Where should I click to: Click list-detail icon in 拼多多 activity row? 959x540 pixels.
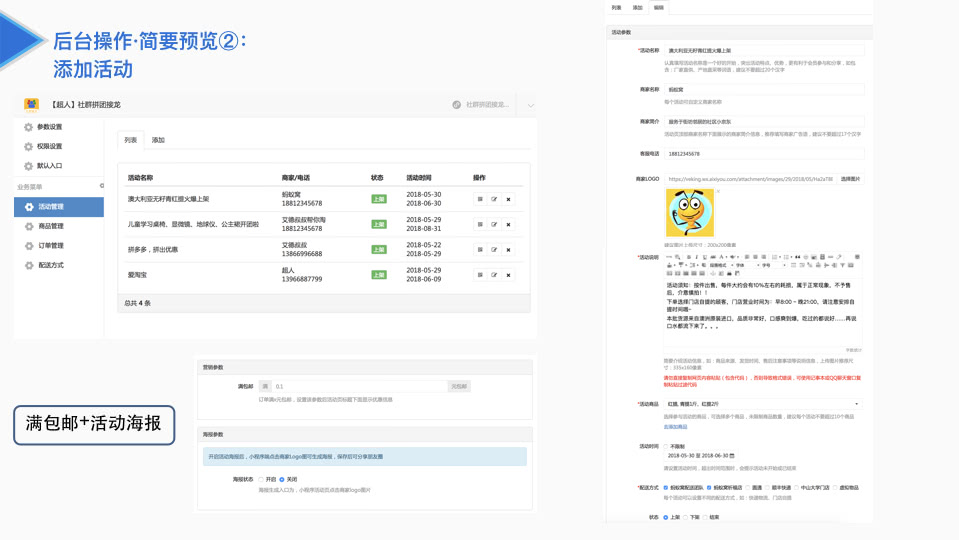pos(480,250)
